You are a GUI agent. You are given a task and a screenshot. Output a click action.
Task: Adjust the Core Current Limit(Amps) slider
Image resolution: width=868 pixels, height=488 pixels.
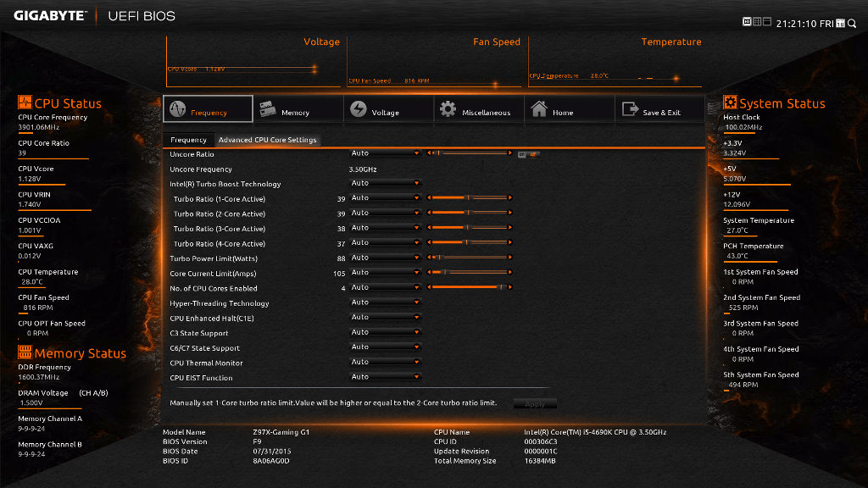470,272
